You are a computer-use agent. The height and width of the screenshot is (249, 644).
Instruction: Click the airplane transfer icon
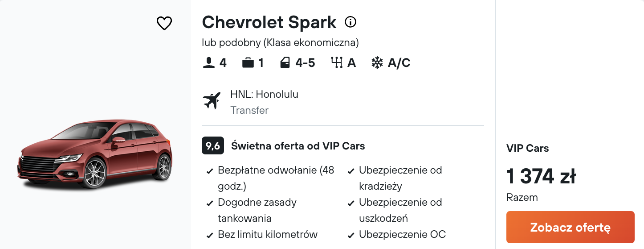tap(212, 101)
